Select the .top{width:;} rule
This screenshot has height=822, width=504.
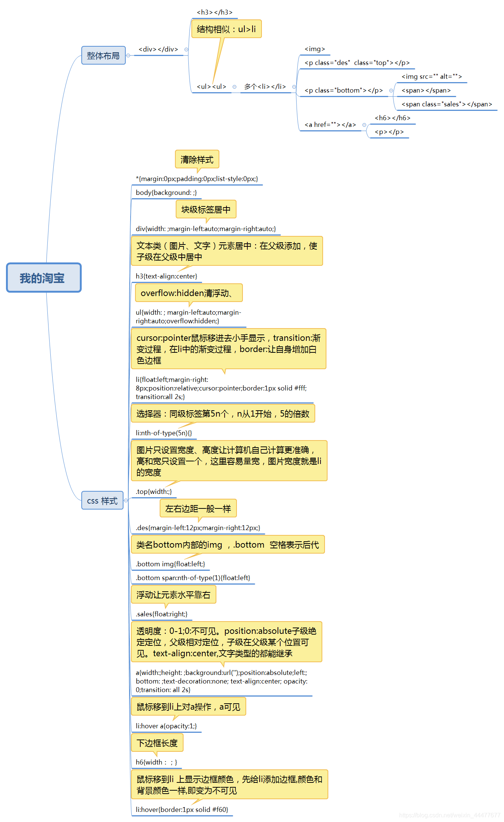click(154, 492)
